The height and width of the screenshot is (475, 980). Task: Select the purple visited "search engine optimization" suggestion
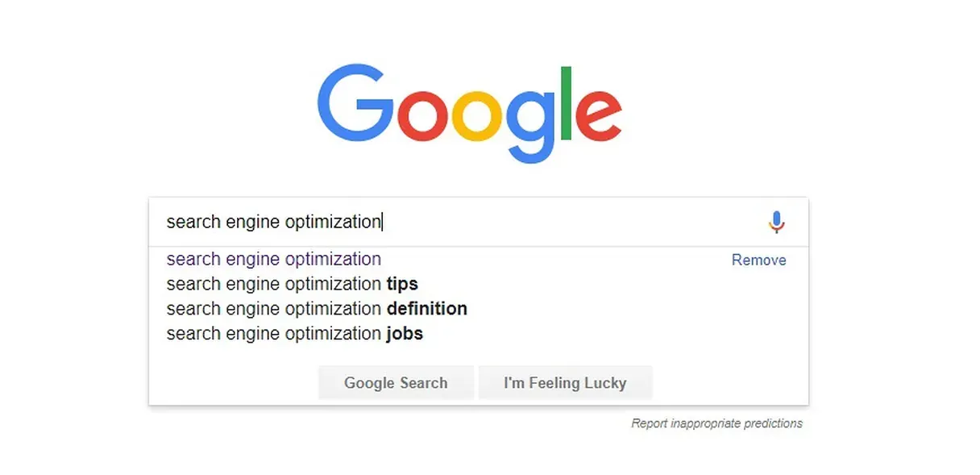(x=273, y=260)
